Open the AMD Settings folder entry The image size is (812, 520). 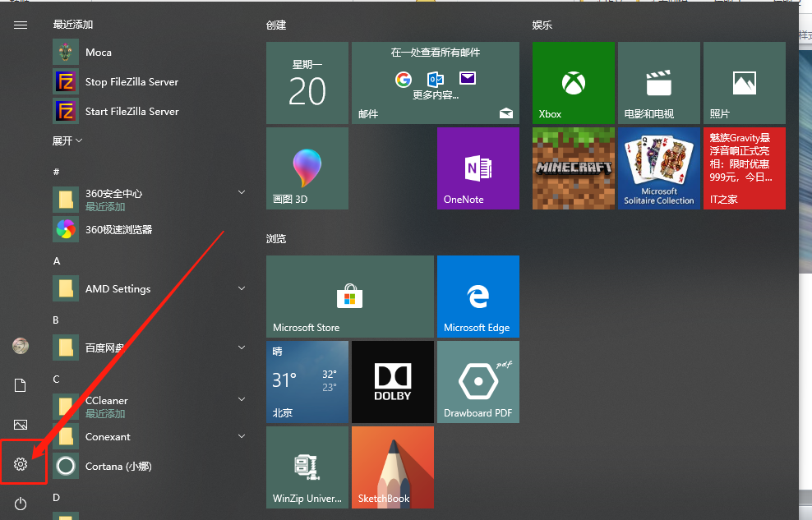150,288
